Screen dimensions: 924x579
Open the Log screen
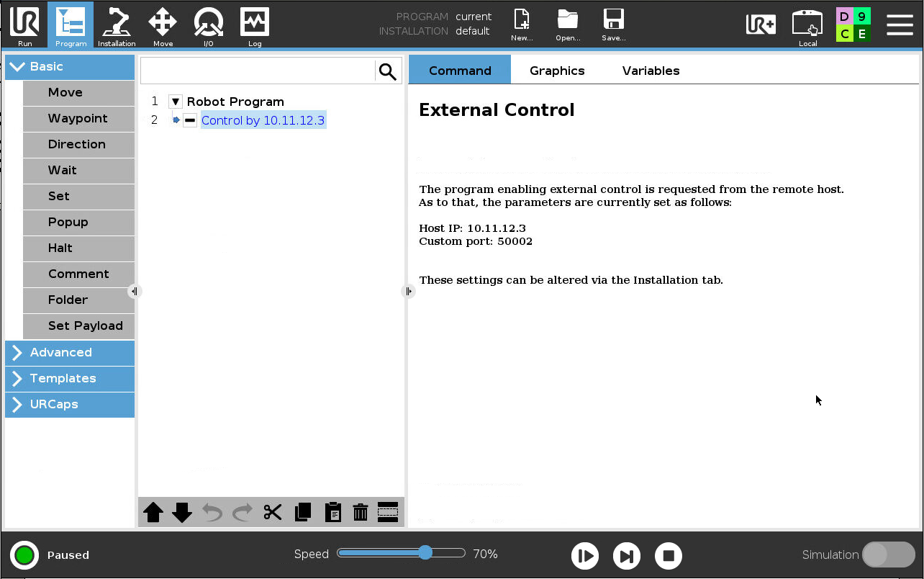[x=255, y=26]
